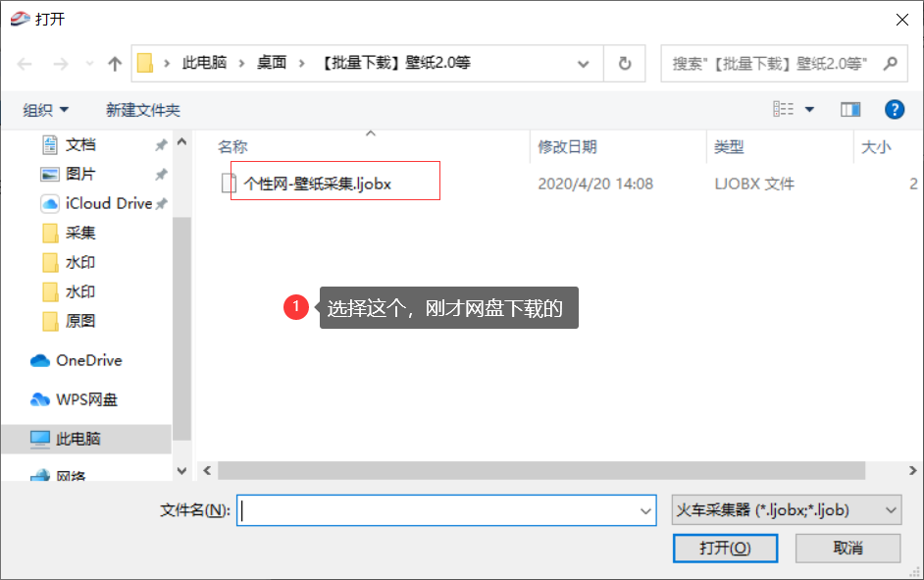Open the 文件名 history dropdown

pos(645,511)
